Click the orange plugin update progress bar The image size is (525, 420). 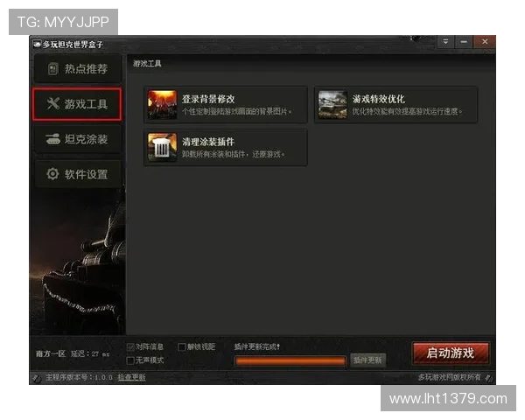[x=290, y=360]
